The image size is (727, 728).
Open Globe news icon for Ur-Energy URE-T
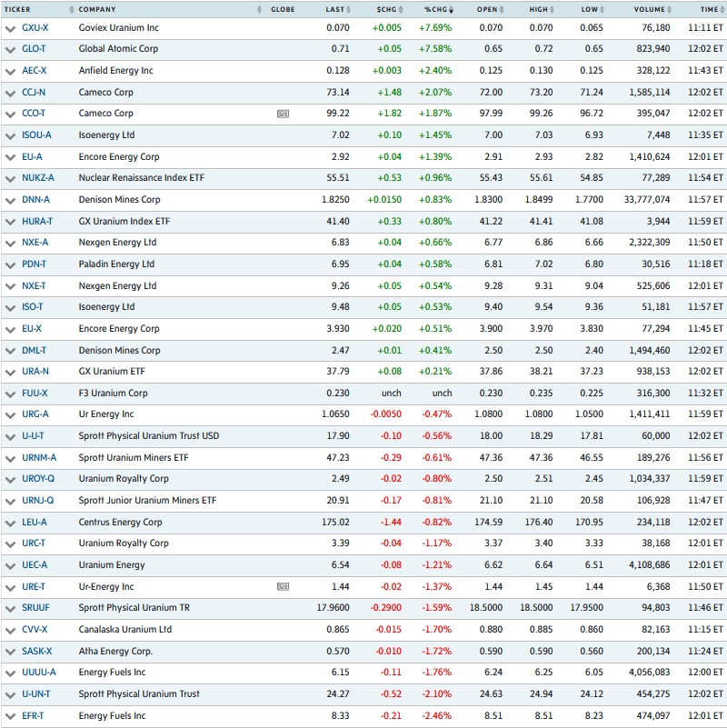point(283,587)
